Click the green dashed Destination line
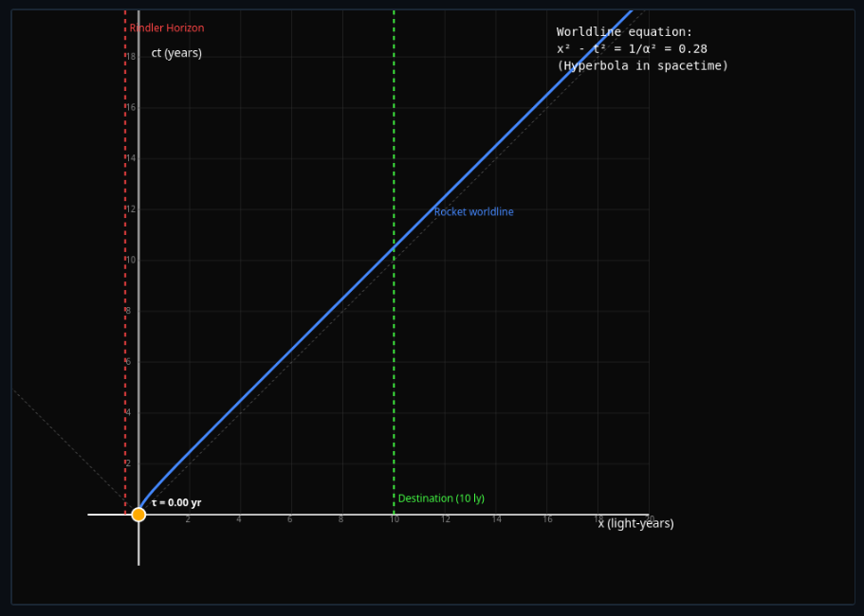 click(394, 379)
